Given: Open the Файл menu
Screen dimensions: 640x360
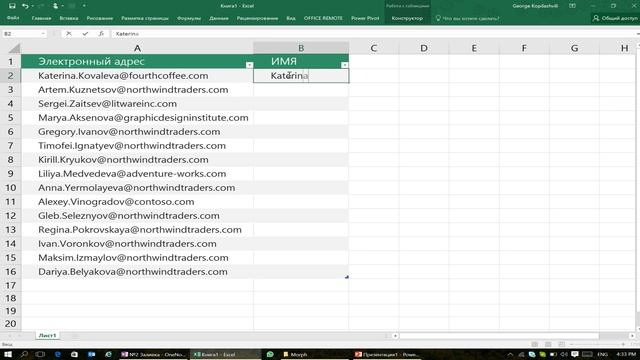Looking at the screenshot, I should pos(13,18).
